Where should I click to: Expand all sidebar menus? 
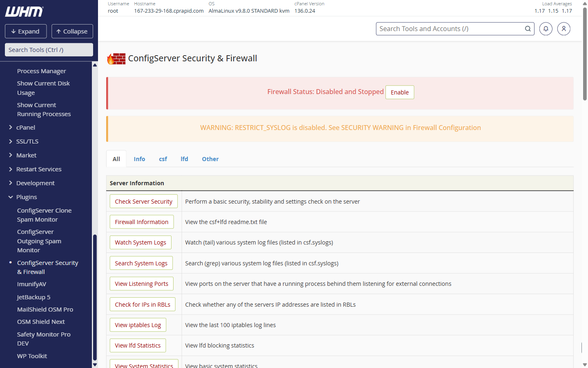tap(26, 31)
